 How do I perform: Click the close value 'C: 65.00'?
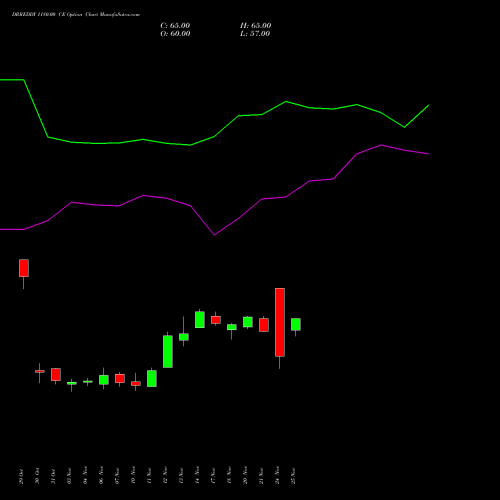coord(175,26)
